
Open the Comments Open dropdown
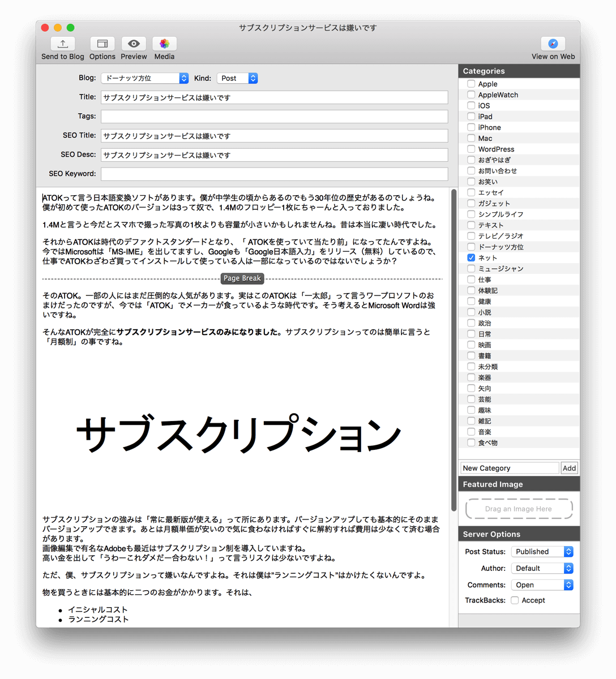click(x=542, y=585)
